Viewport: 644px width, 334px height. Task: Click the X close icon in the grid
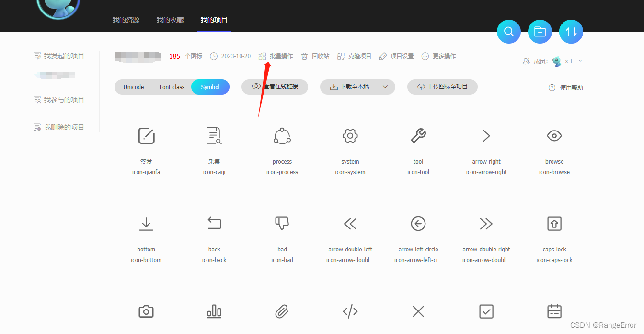418,311
